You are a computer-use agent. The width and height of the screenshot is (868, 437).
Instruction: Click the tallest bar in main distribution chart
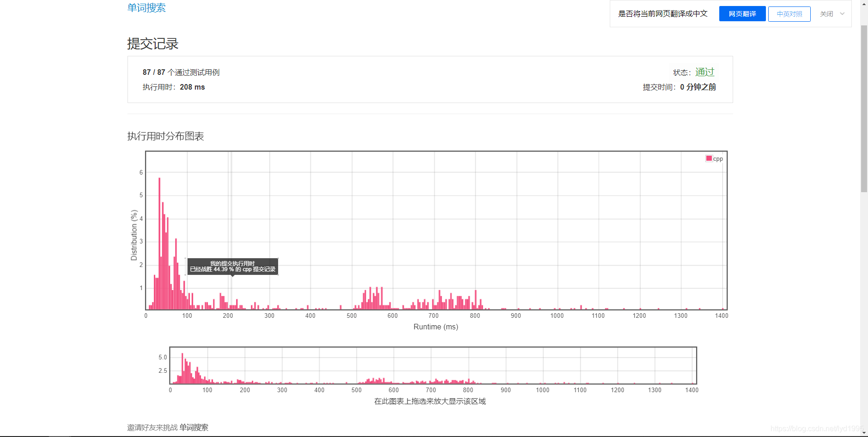pos(159,243)
